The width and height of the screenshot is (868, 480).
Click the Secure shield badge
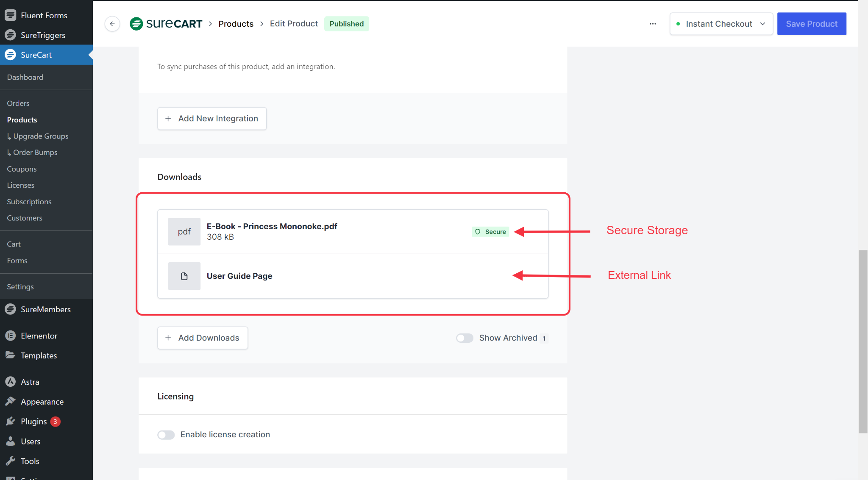(490, 232)
